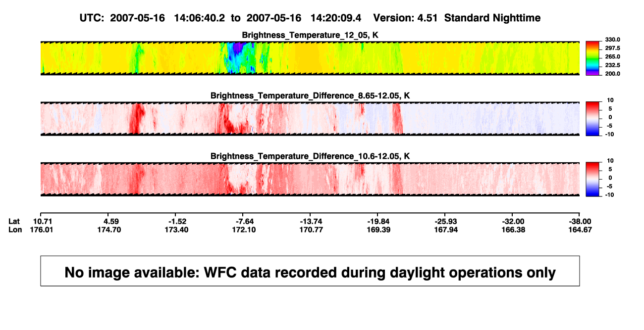Click the 'Version: 4.51' header text
Screen dimensions: 644x330
pos(406,18)
